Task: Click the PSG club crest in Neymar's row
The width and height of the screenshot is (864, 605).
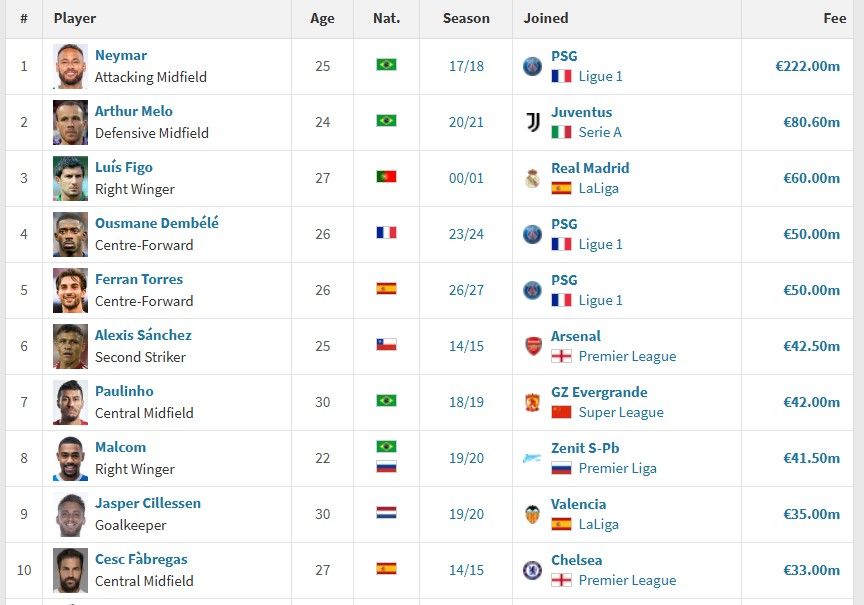Action: click(x=532, y=66)
